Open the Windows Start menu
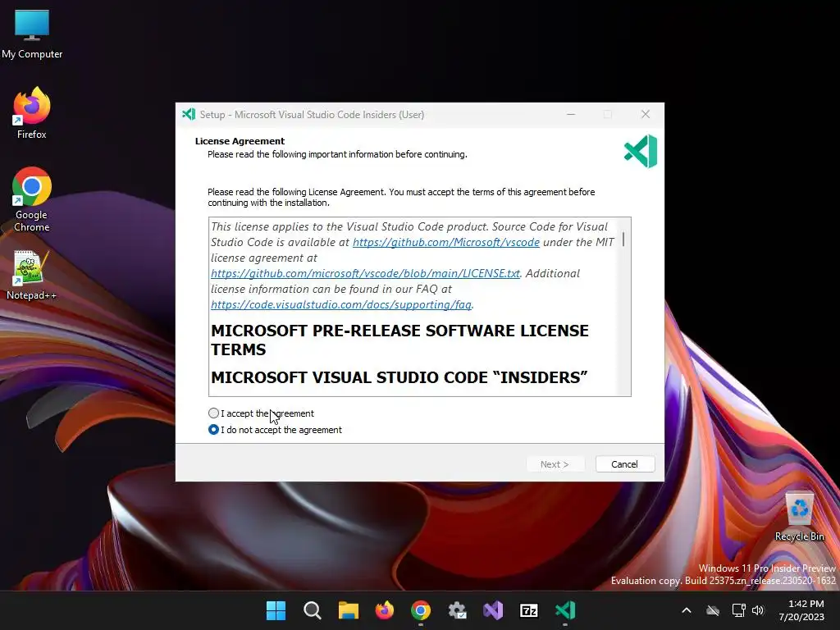 point(276,610)
